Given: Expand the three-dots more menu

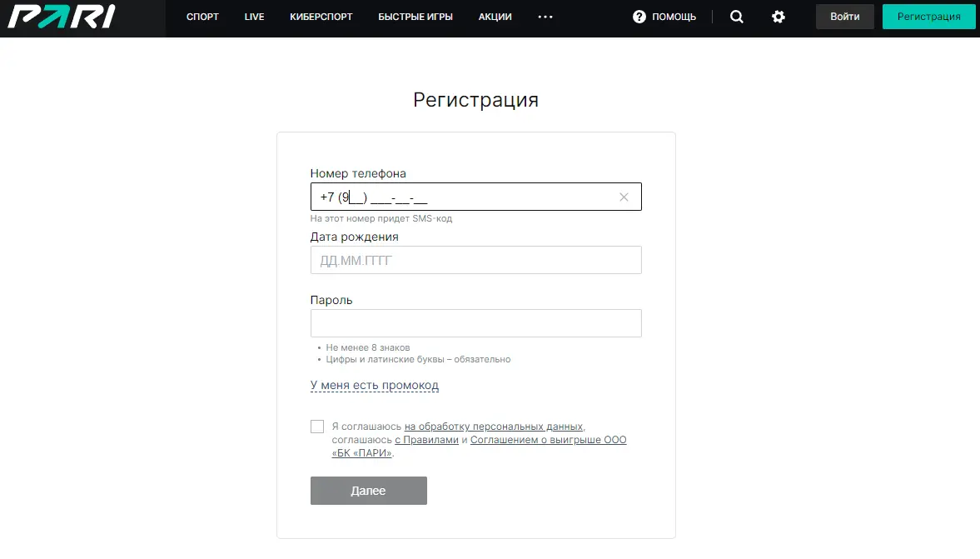Looking at the screenshot, I should click(x=545, y=17).
